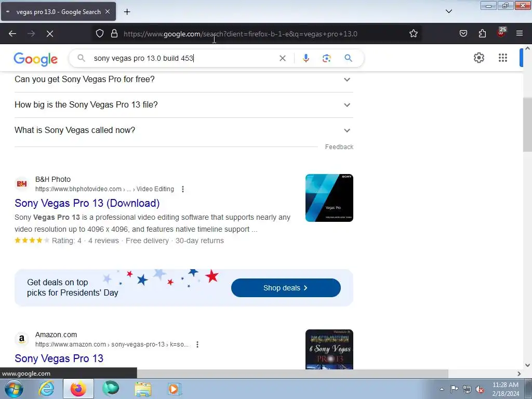Search by image with Google Lens icon
The width and height of the screenshot is (532, 399).
pyautogui.click(x=326, y=58)
